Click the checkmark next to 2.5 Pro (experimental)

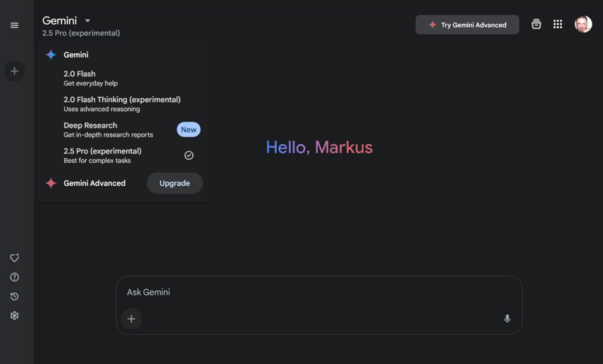click(x=189, y=155)
